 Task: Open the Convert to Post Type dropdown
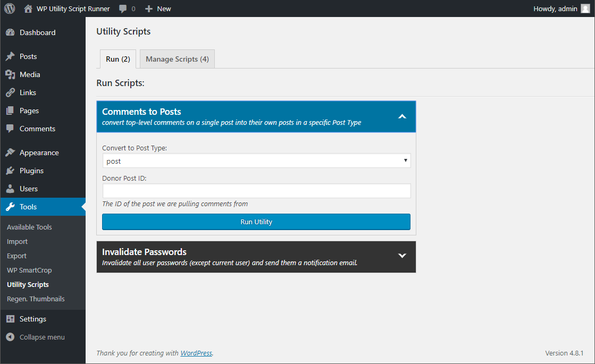point(256,161)
